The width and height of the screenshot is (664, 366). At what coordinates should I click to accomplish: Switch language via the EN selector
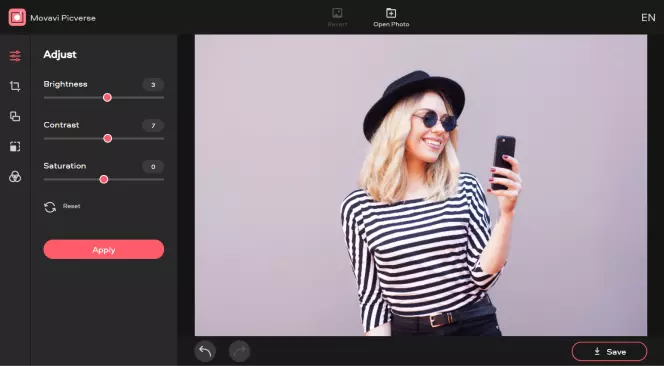(x=648, y=17)
